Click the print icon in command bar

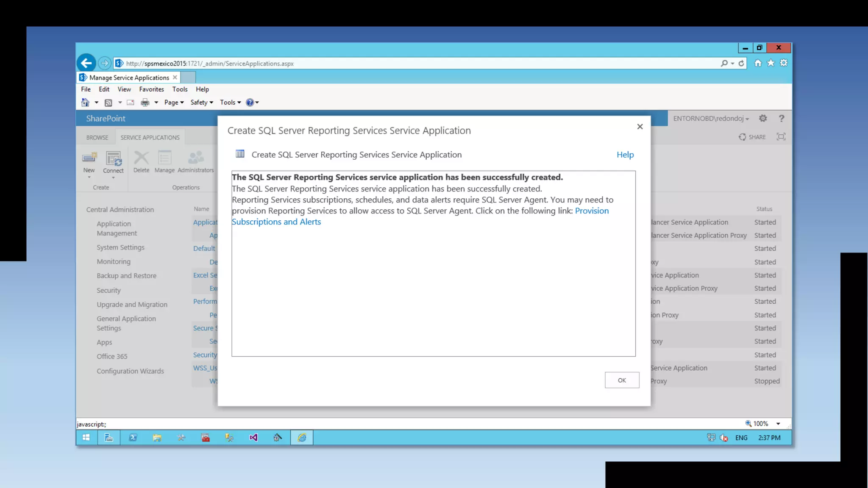(145, 103)
